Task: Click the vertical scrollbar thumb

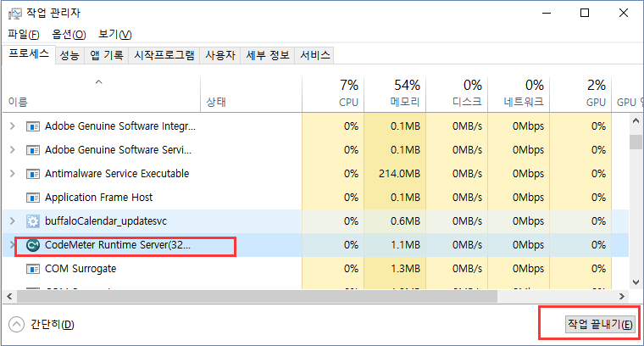Action: (x=636, y=142)
